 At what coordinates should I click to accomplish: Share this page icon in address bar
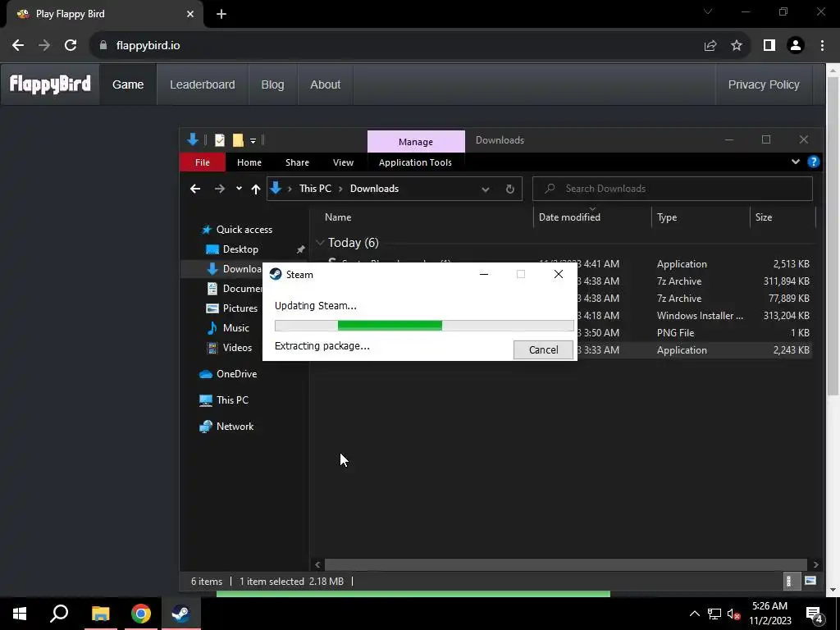point(710,46)
